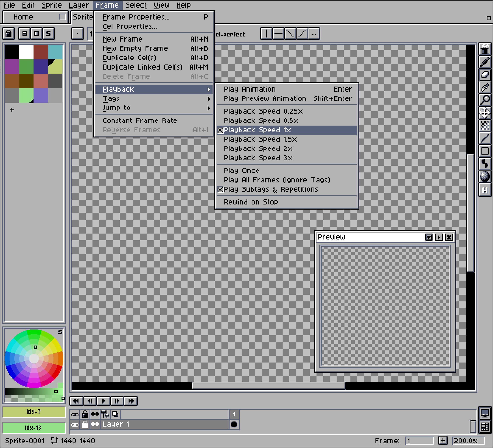Click the palette lock icon
The height and width of the screenshot is (448, 493).
pyautogui.click(x=9, y=34)
